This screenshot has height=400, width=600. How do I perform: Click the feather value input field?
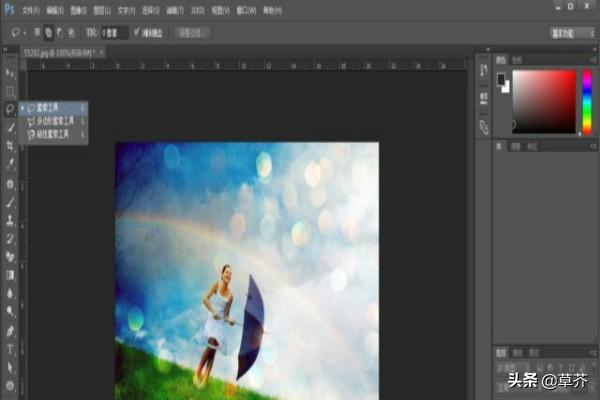(x=117, y=32)
